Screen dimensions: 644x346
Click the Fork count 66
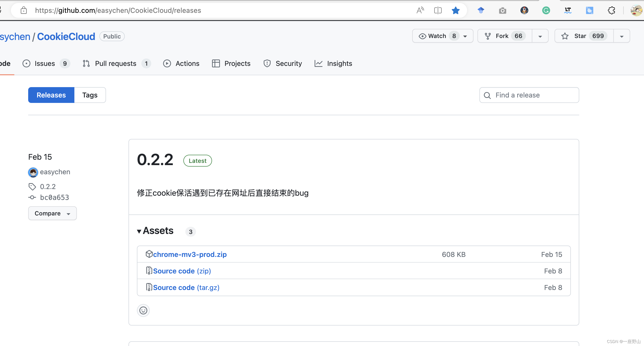(x=518, y=36)
